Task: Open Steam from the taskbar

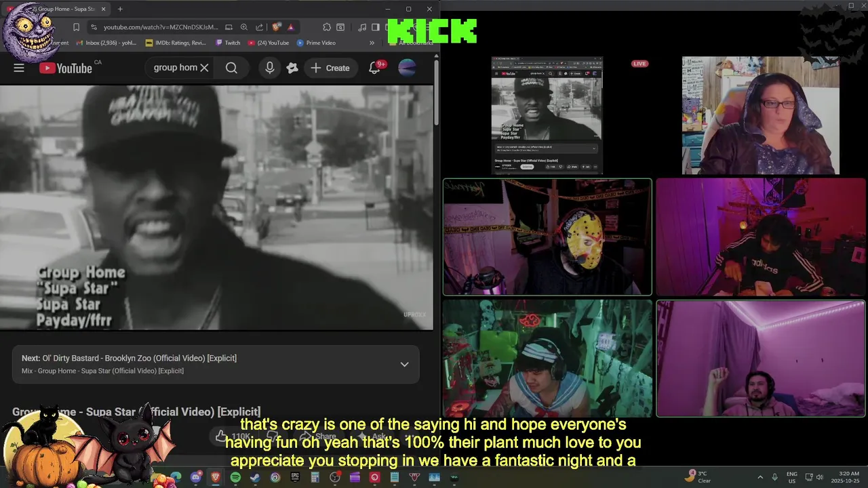Action: pos(255,477)
